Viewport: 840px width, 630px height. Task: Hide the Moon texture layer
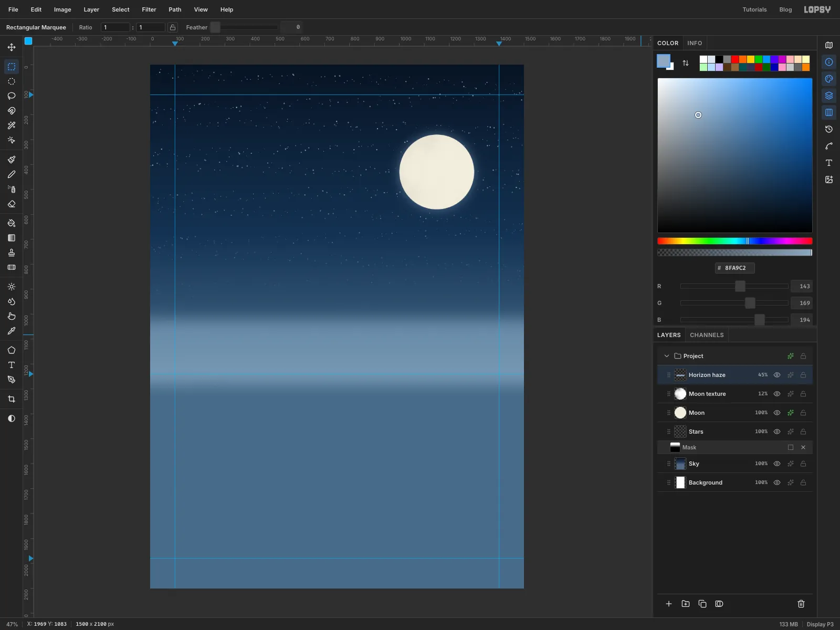tap(777, 394)
